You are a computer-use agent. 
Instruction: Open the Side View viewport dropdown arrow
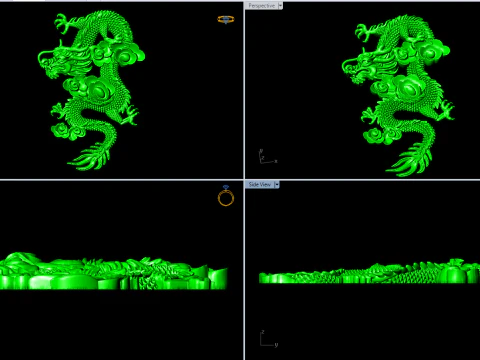click(276, 185)
